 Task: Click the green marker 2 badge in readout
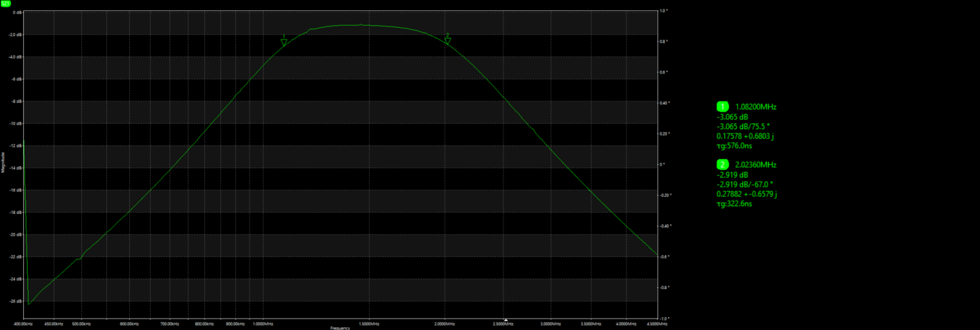coord(722,165)
